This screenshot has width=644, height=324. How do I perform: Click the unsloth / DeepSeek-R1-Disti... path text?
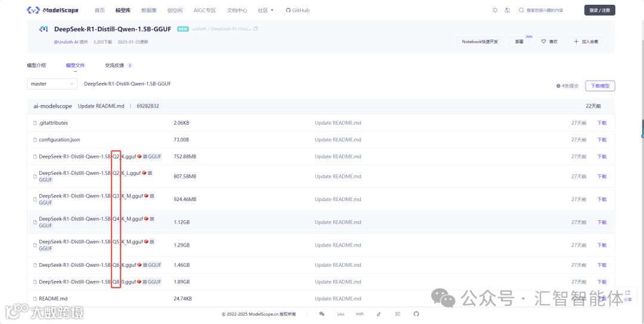pos(221,29)
